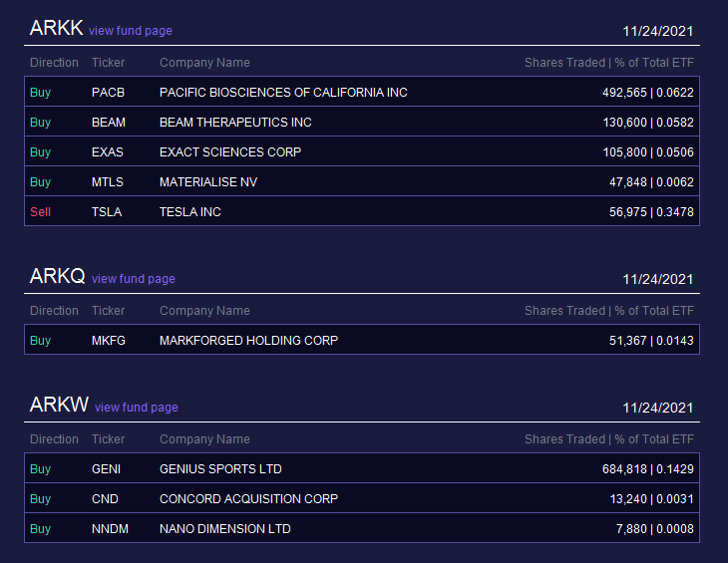Click Materialise NV company name
This screenshot has height=563, width=728.
(208, 181)
